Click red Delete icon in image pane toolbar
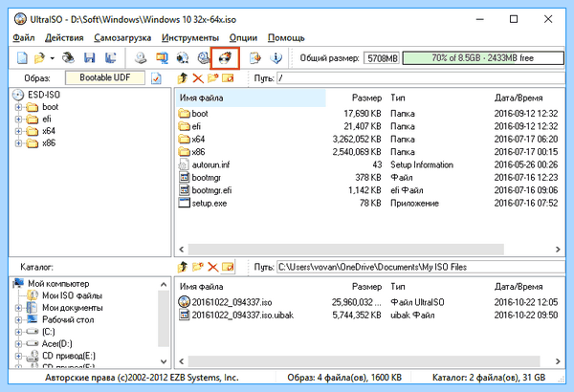The height and width of the screenshot is (392, 574). 198,78
